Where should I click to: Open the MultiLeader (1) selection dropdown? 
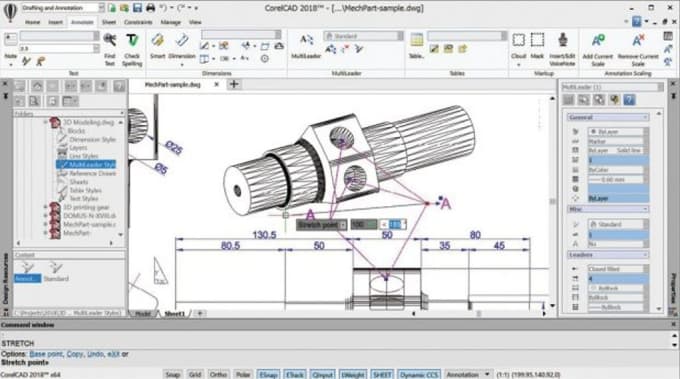point(660,87)
